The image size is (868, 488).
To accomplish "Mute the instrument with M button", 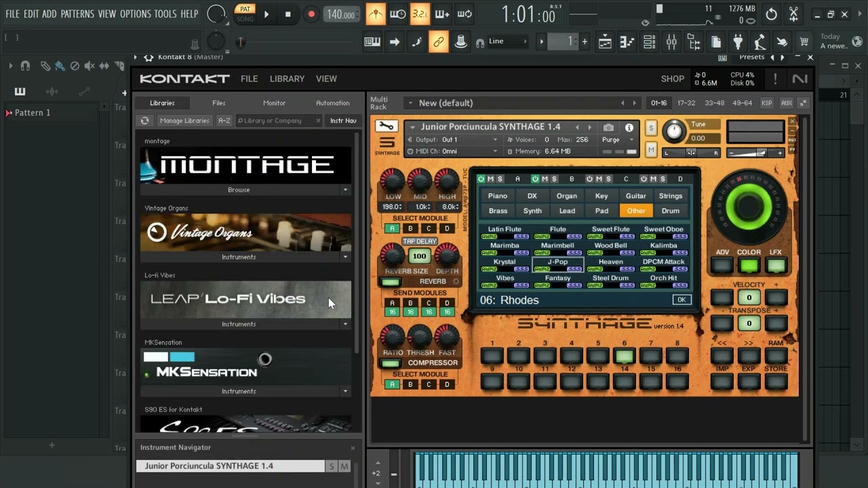I will coord(651,149).
